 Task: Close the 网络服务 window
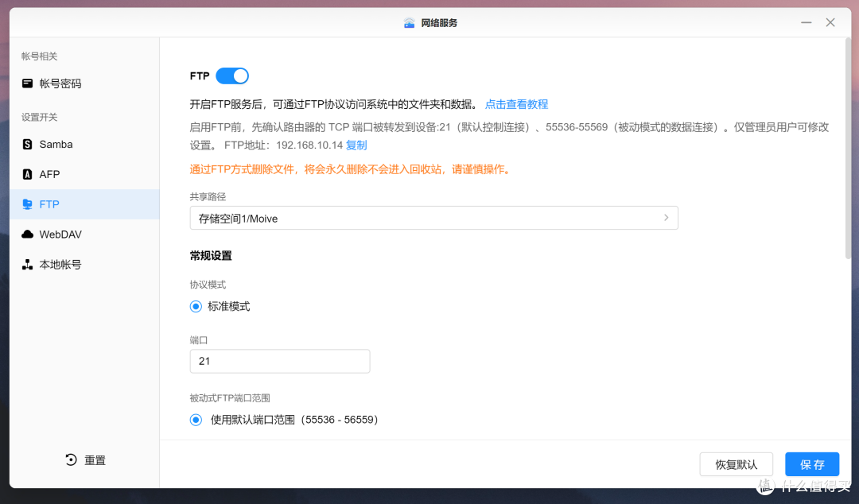[x=830, y=22]
